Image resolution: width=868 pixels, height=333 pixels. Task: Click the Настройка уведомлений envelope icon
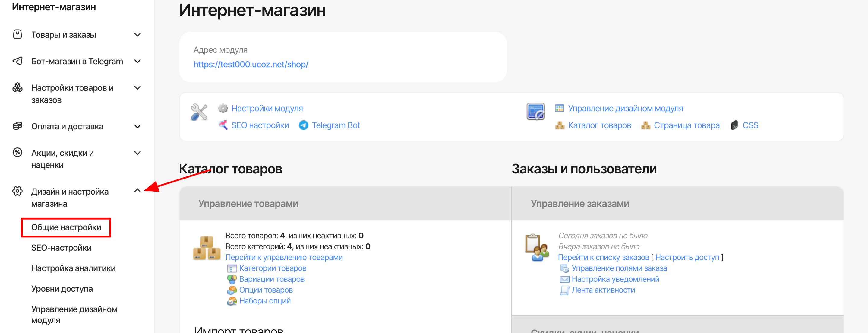564,279
